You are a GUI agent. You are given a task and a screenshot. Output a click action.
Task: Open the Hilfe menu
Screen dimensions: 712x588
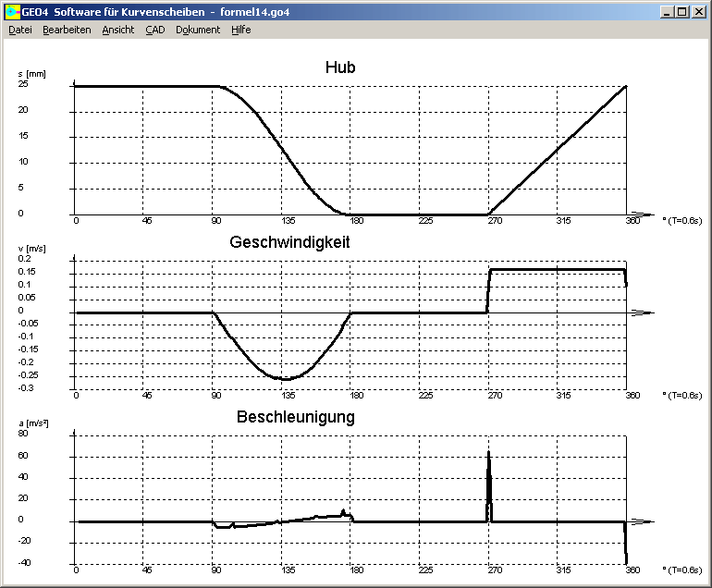(x=240, y=30)
